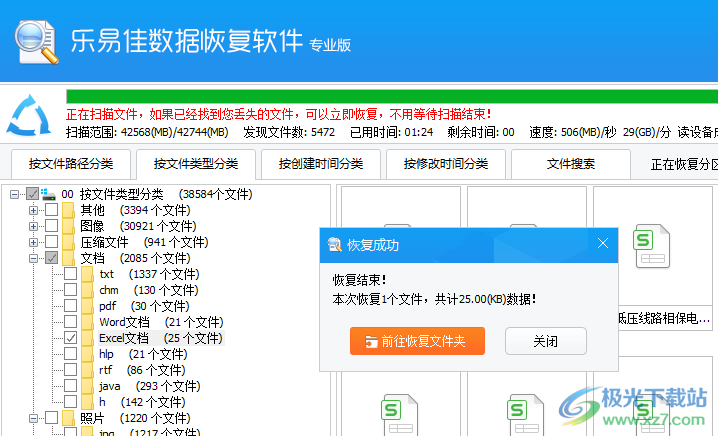
Task: Click the first spreadsheet thumbnail in the bottom row
Action: (x=400, y=414)
